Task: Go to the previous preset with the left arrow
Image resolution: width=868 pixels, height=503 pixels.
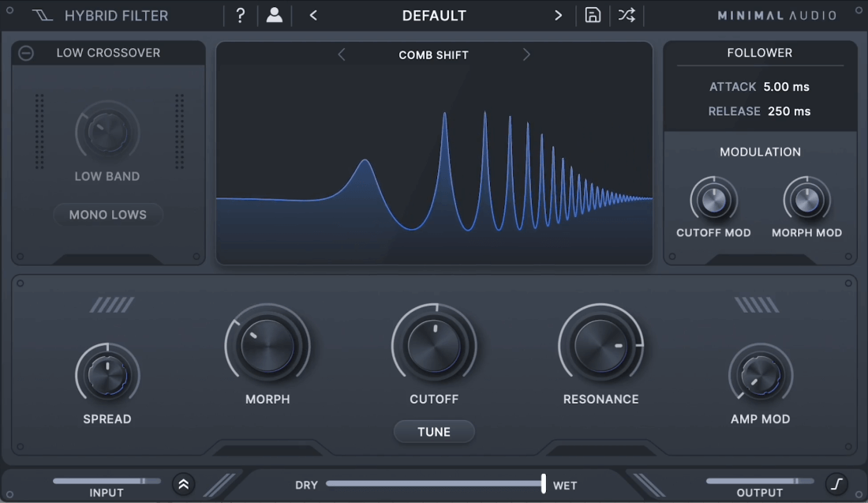Action: (313, 16)
